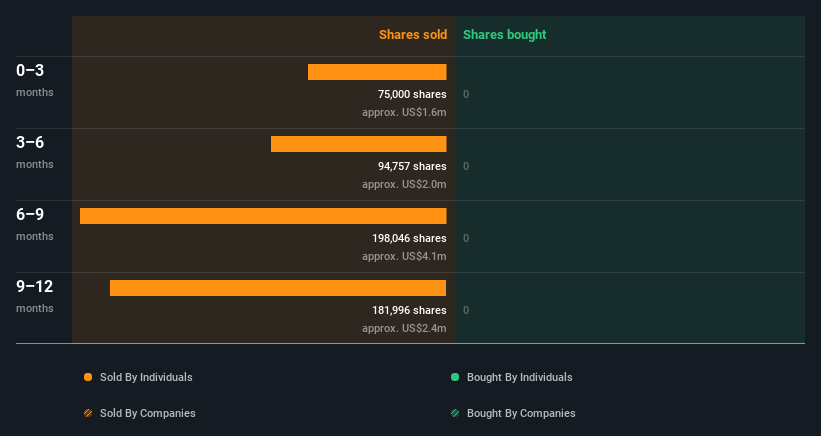Click the bought value 0 in 6–9 months row
The image size is (821, 436).
pyautogui.click(x=466, y=238)
